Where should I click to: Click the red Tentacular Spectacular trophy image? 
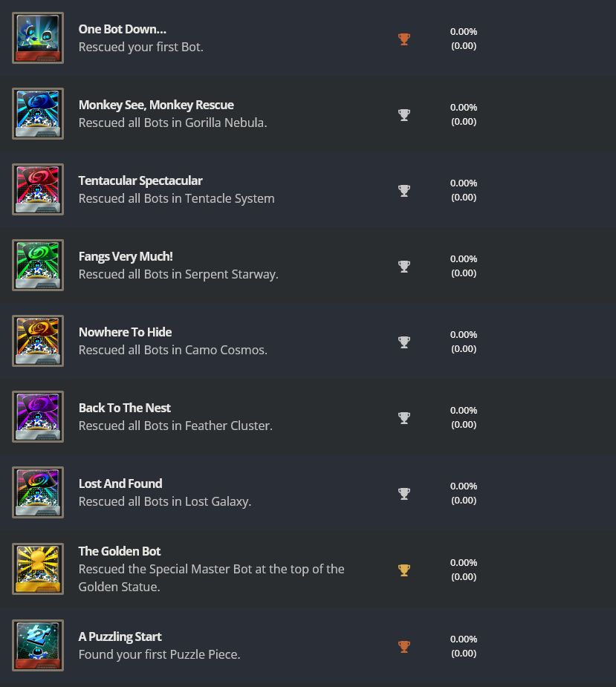[x=38, y=189]
